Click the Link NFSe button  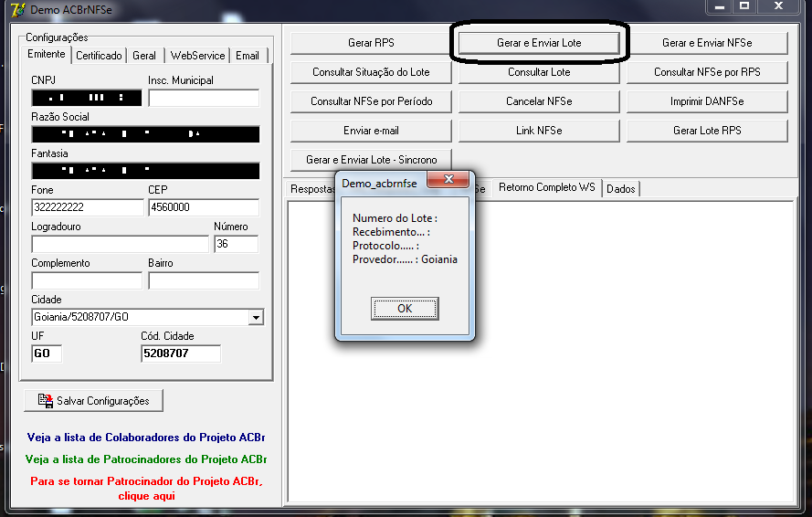click(x=539, y=131)
